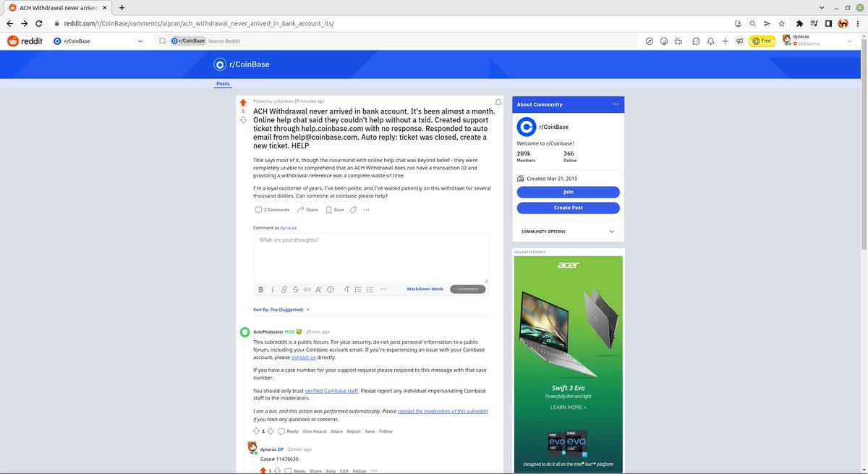Insert a link in comment editor

[284, 289]
